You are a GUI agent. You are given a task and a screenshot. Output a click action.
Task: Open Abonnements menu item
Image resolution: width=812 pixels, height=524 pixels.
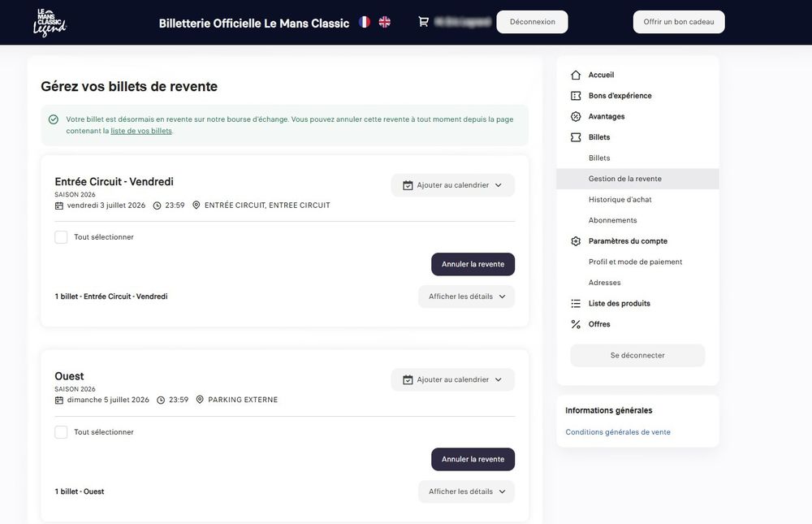(x=612, y=220)
